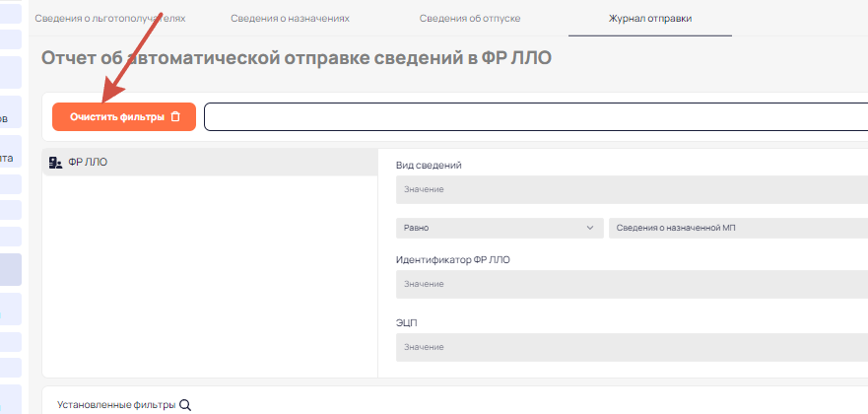Click the trash icon on Очистить фильтры

click(175, 116)
